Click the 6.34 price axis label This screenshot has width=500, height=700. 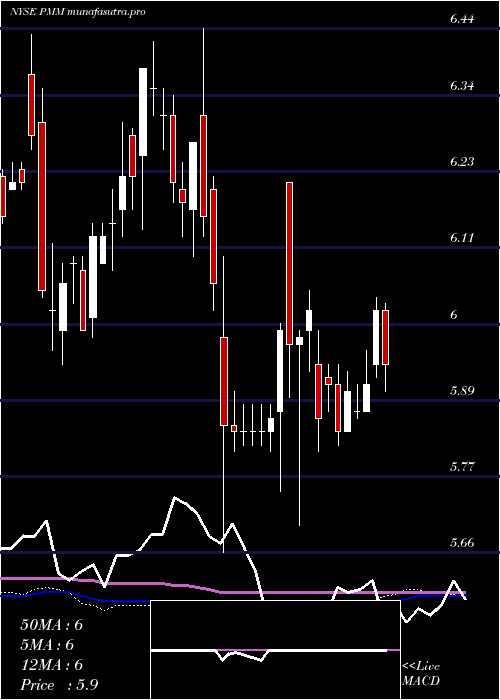(x=461, y=86)
